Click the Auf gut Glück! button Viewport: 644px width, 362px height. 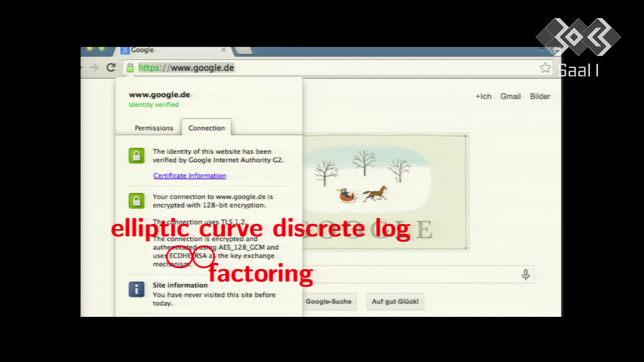[x=395, y=302]
